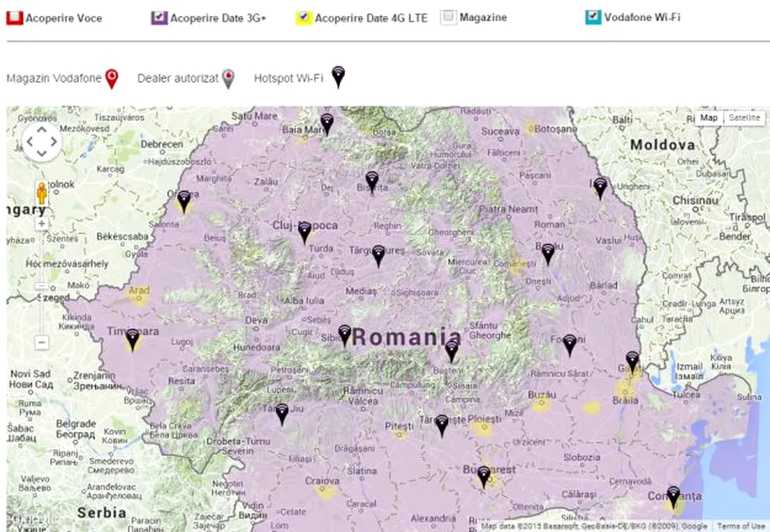Toggle the Acoperire Date 3G+ checkbox
This screenshot has height=532, width=770.
[159, 17]
